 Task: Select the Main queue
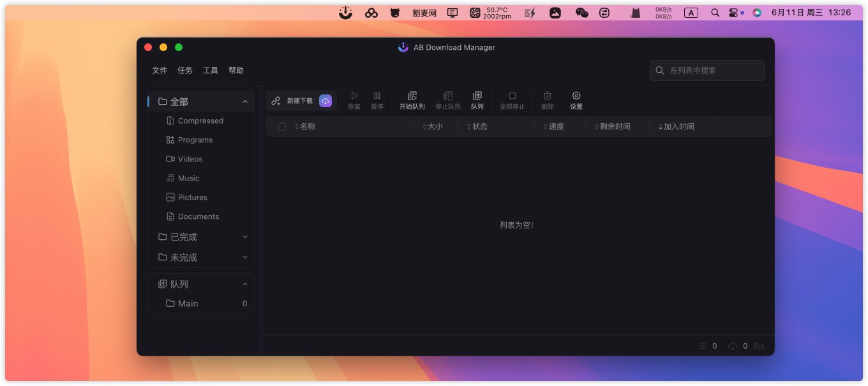[201, 303]
